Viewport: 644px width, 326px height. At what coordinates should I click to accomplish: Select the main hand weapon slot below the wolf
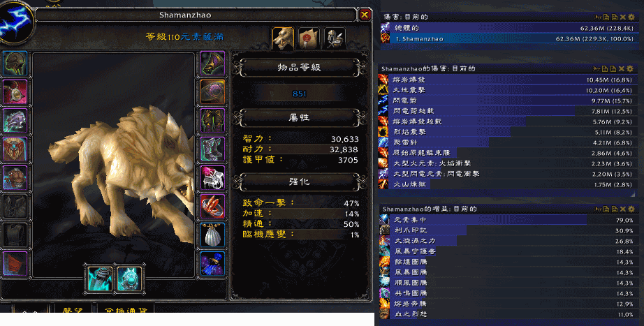pyautogui.click(x=100, y=279)
